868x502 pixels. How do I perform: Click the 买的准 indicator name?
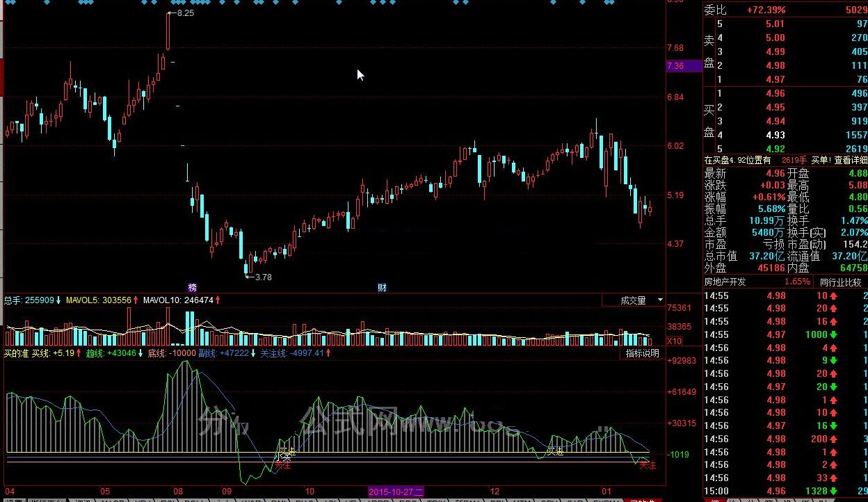pos(16,353)
